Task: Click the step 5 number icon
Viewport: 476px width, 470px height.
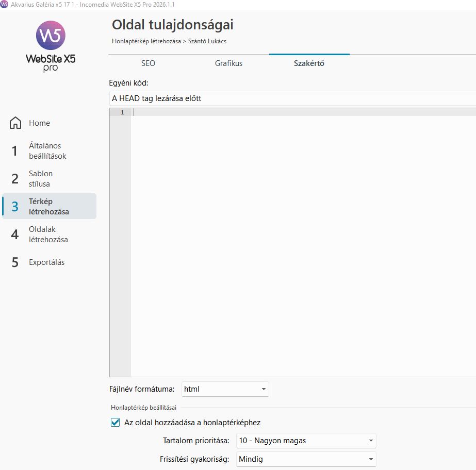Action: click(x=15, y=262)
